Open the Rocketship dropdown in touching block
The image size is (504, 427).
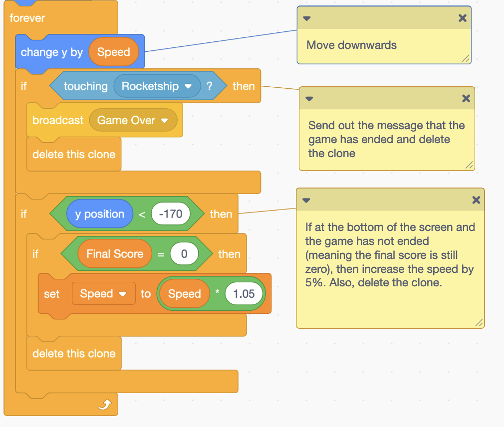pos(188,86)
